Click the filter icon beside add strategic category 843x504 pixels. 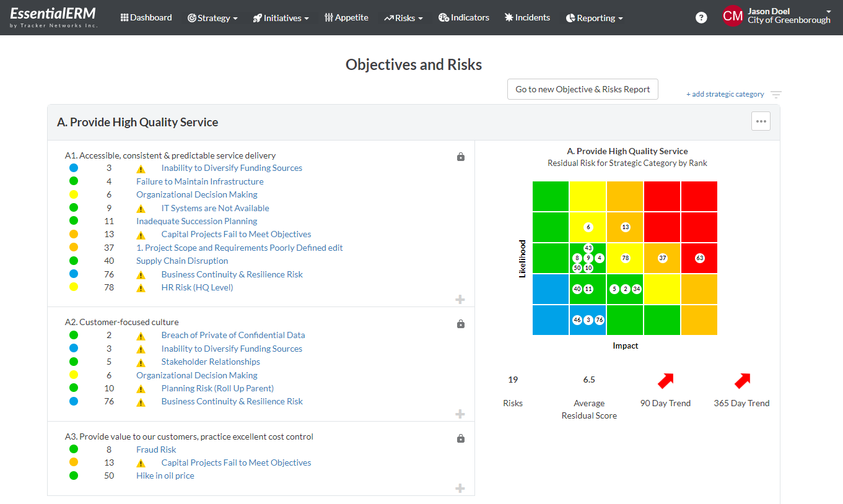pos(776,94)
